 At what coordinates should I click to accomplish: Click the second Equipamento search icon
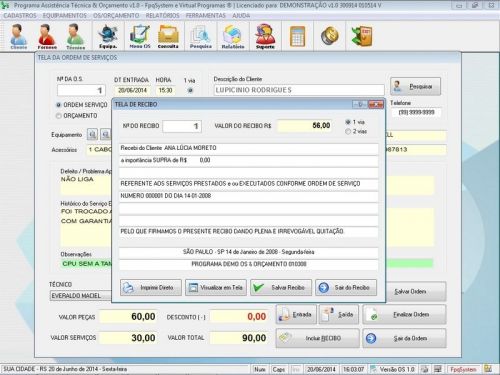(106, 134)
